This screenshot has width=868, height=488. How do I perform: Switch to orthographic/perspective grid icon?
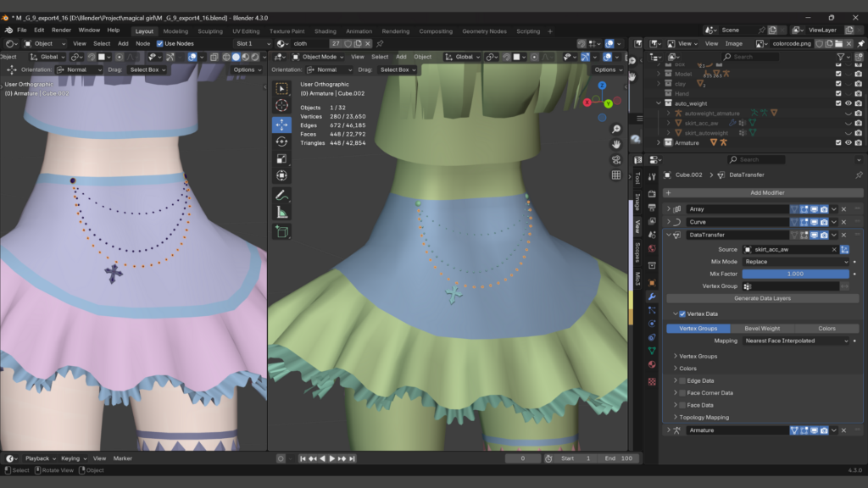tap(616, 175)
